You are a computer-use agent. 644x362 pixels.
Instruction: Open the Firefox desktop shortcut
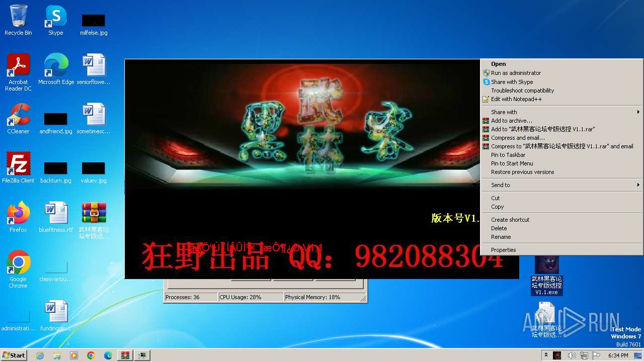coord(18,217)
